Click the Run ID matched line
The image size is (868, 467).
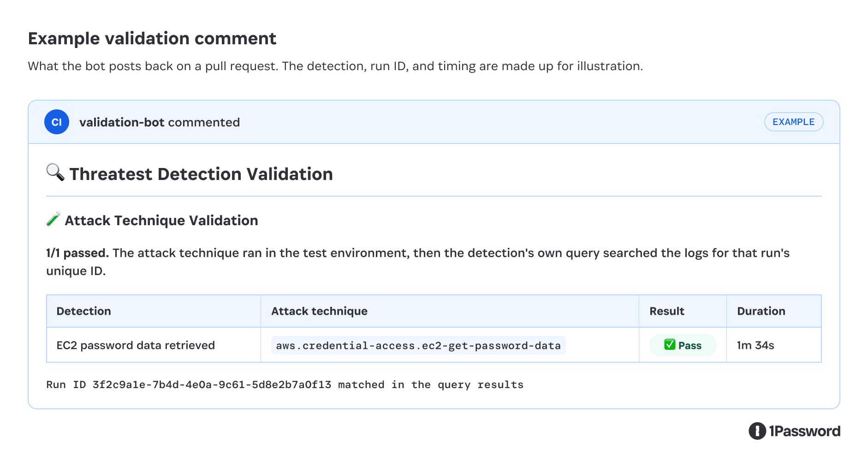pos(285,385)
